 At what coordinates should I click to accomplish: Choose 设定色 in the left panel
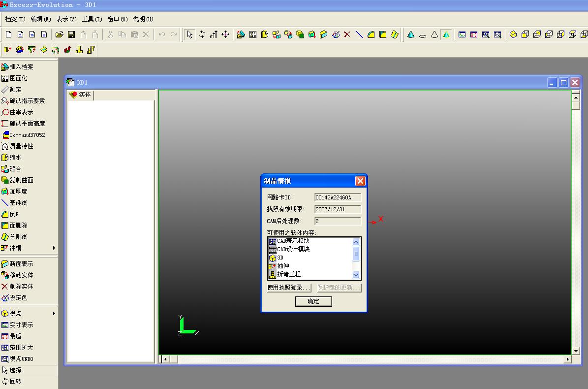coord(14,298)
